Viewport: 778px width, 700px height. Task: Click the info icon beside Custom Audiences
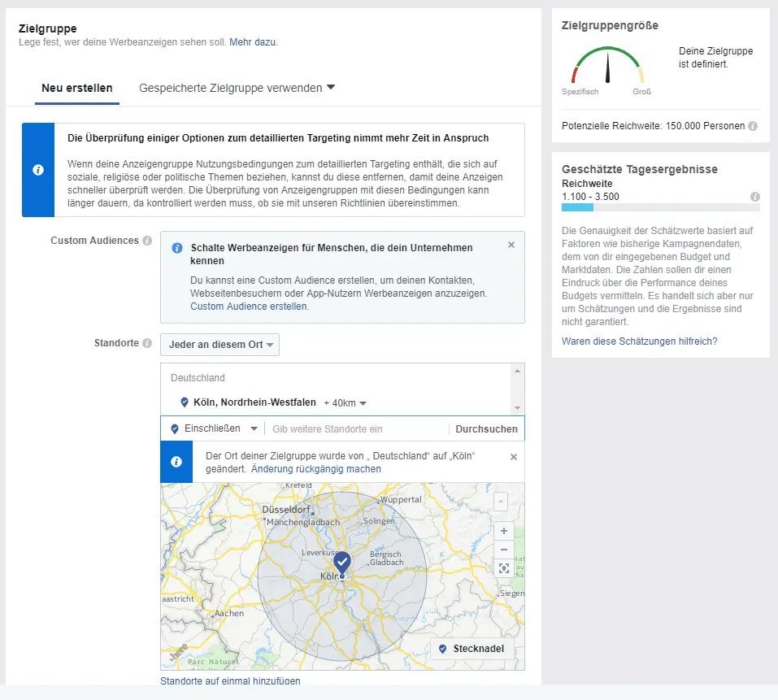[147, 241]
